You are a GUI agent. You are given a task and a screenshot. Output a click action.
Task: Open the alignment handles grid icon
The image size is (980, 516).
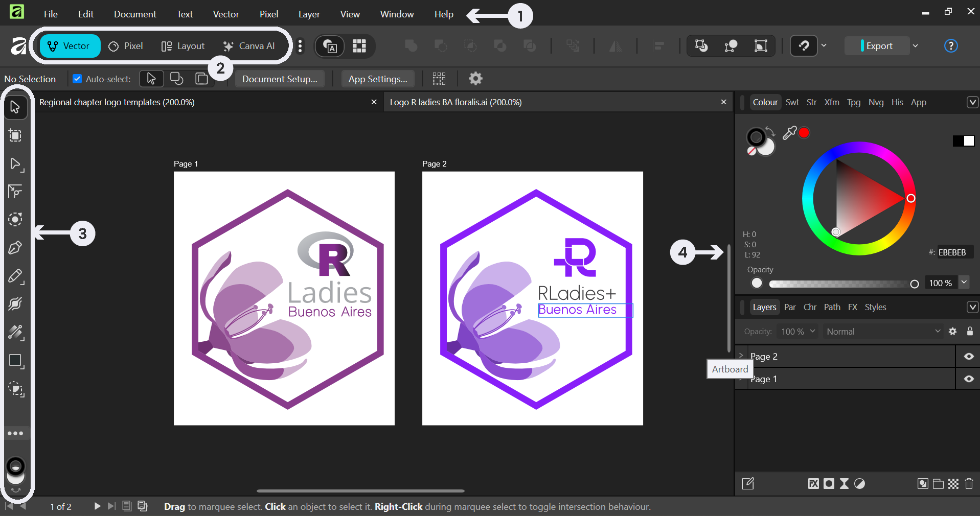coord(439,79)
